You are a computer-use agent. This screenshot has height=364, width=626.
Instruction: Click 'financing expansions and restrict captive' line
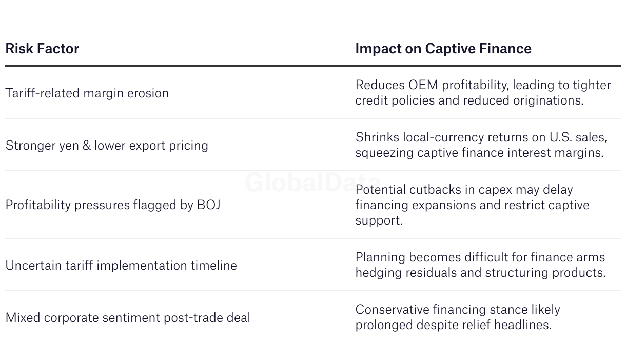(472, 205)
